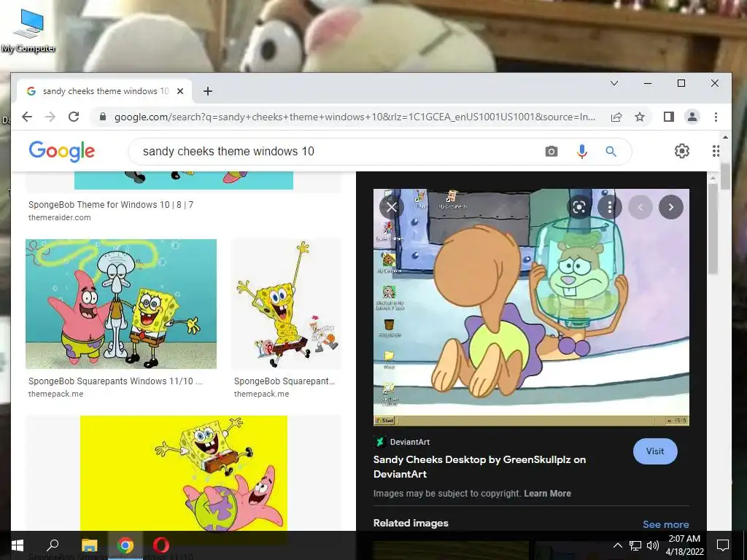Open the Learn More copyright link
The image size is (747, 560).
[x=547, y=494]
